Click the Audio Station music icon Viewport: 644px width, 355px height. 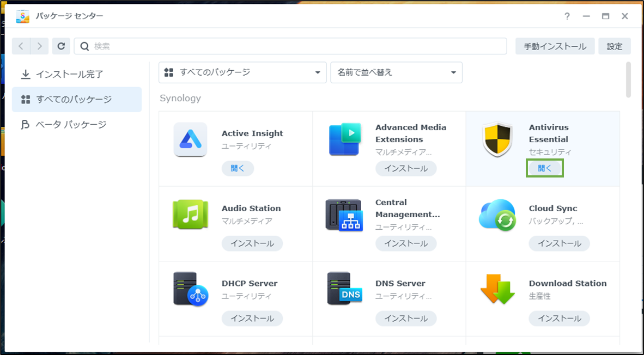(190, 214)
